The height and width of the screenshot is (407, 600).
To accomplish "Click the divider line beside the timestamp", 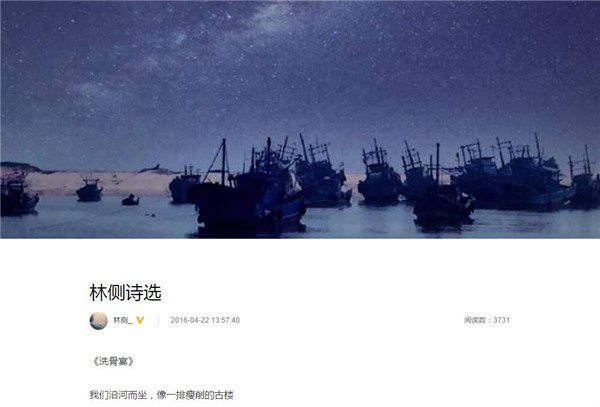I will tap(158, 320).
